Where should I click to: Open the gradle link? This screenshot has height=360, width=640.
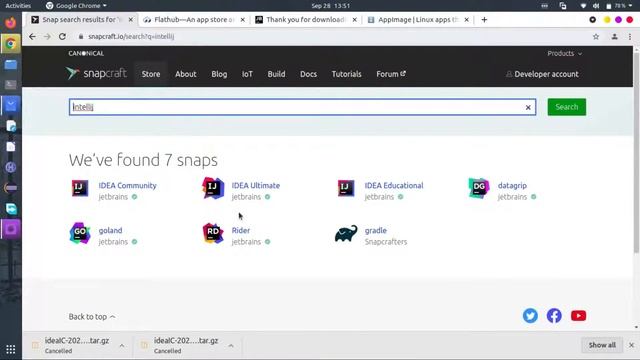tap(376, 230)
